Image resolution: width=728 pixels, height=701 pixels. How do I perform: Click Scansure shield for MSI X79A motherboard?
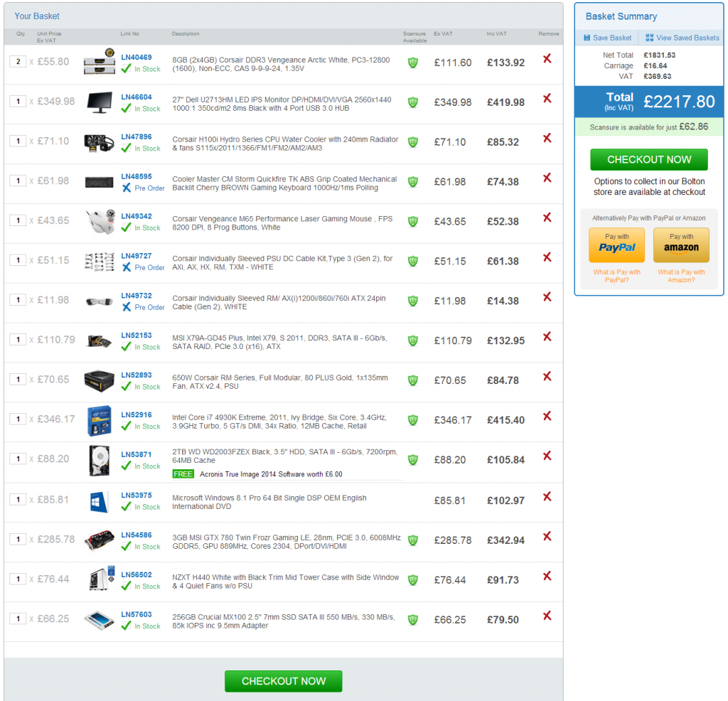tap(413, 341)
